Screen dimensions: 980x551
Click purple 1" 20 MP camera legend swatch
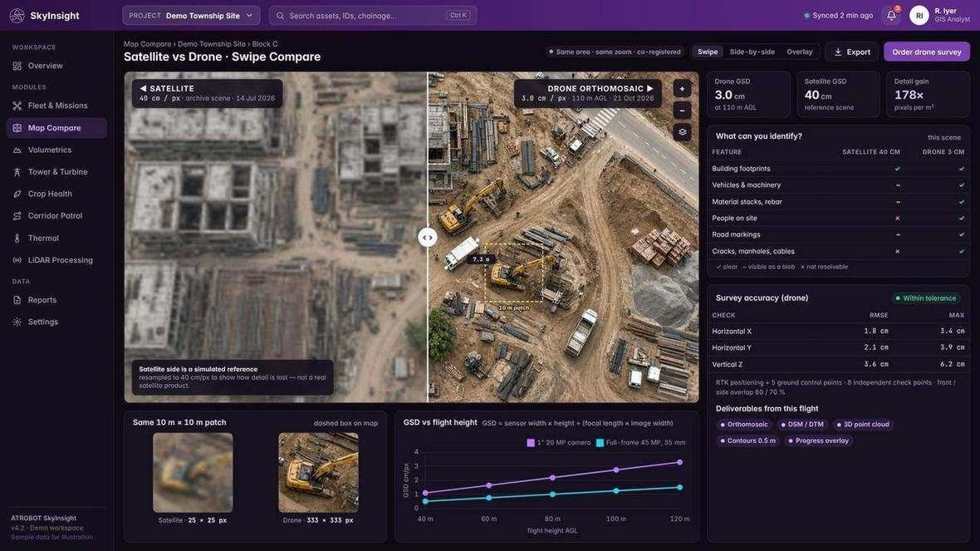pyautogui.click(x=531, y=443)
